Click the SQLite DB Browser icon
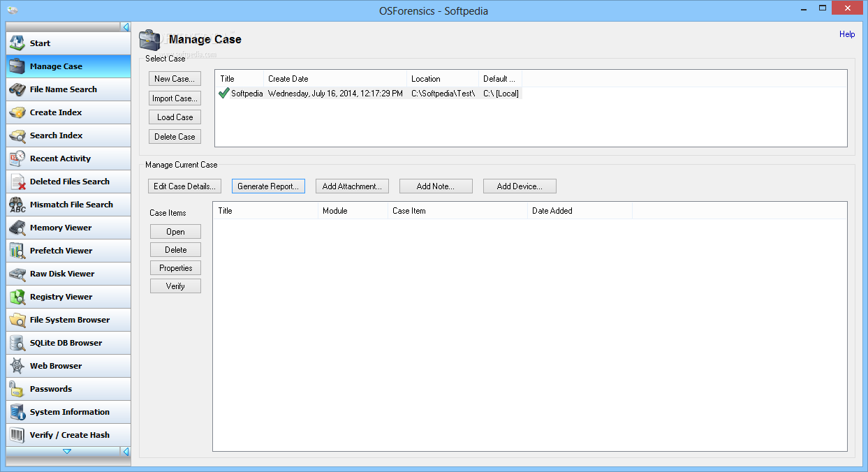The height and width of the screenshot is (472, 868). click(x=17, y=343)
